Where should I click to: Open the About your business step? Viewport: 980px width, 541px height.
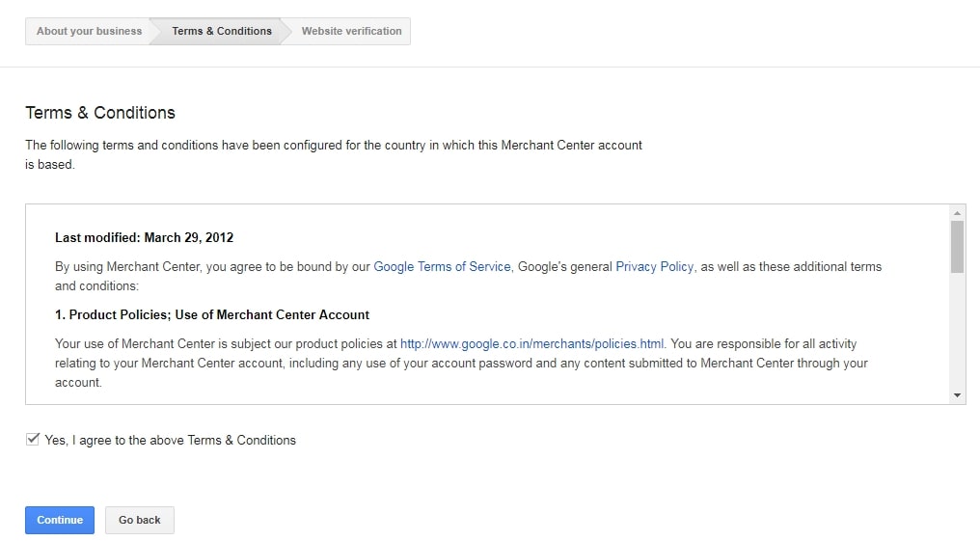point(89,31)
